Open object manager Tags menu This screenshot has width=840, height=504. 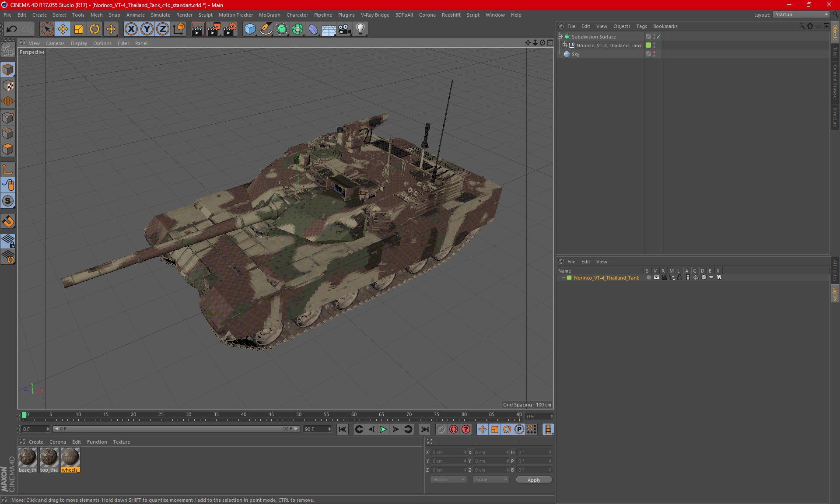(641, 26)
